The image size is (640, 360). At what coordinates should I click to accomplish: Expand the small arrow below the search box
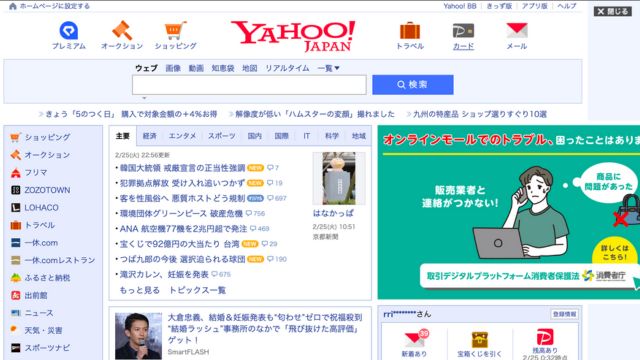(x=144, y=98)
